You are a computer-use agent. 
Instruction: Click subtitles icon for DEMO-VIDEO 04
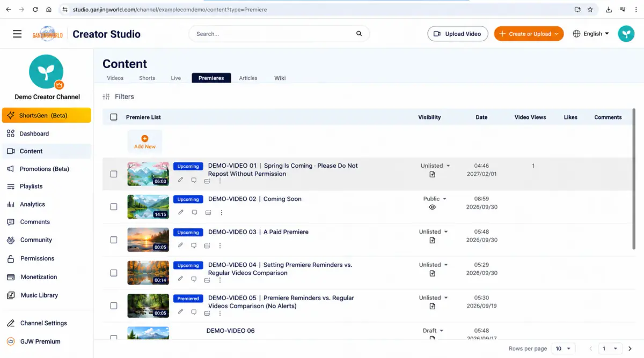tap(207, 280)
